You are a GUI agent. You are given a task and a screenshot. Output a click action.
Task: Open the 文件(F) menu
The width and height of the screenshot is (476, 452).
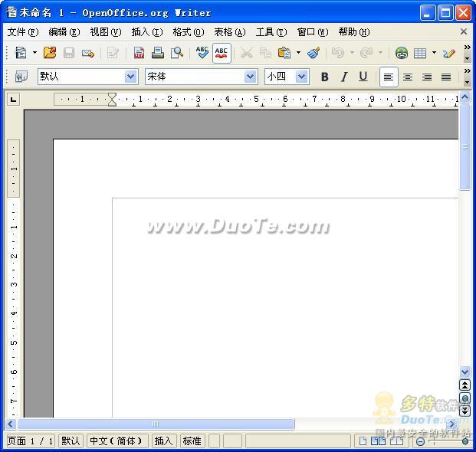23,32
